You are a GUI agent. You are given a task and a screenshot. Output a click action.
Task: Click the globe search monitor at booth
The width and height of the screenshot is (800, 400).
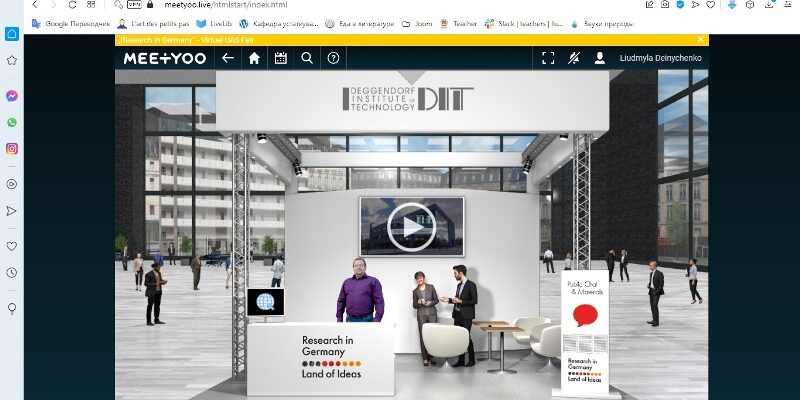click(x=265, y=303)
